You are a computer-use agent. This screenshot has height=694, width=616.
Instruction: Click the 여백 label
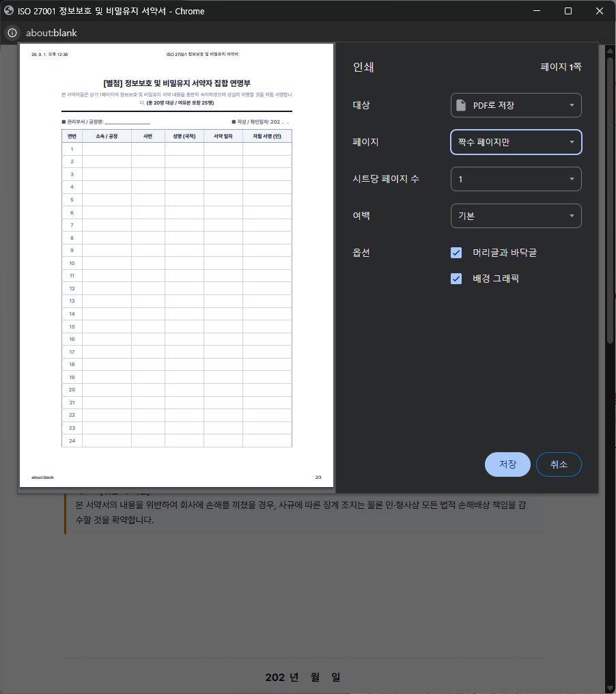point(361,216)
